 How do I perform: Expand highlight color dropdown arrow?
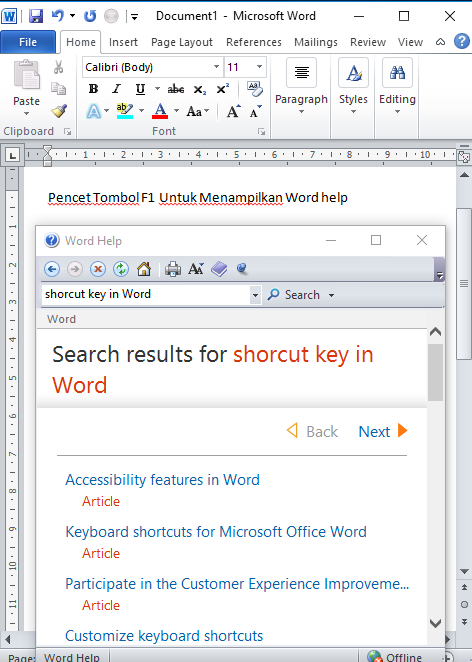pos(141,111)
